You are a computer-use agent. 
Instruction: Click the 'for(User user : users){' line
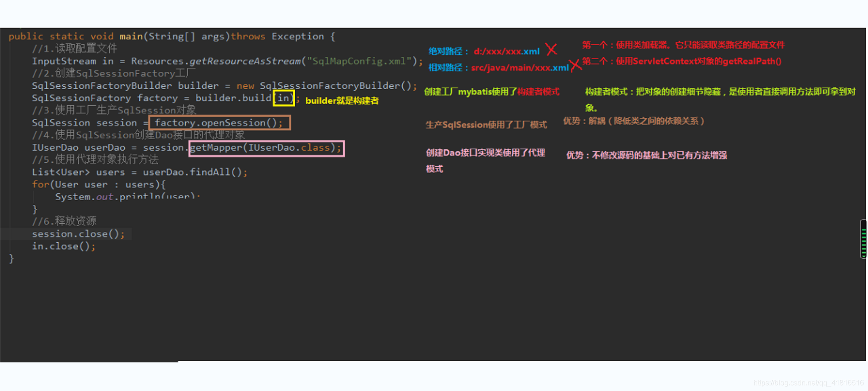click(99, 184)
